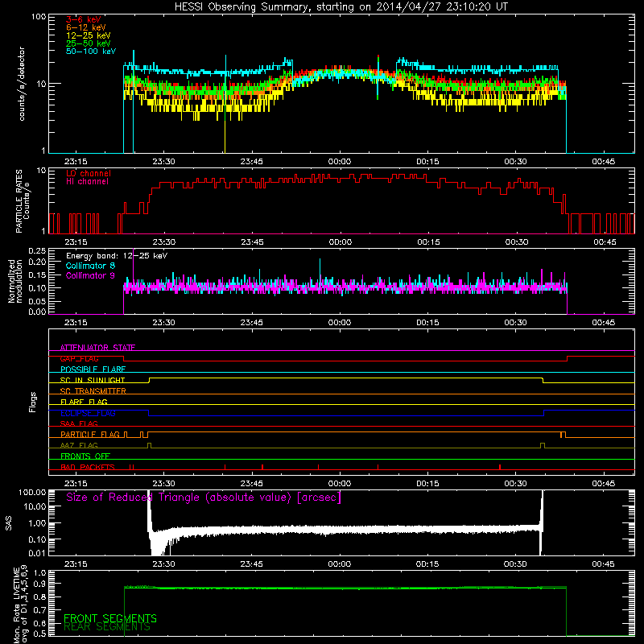Click the REAR SEGMENTS legend label
The image size is (644, 644).
pyautogui.click(x=107, y=627)
